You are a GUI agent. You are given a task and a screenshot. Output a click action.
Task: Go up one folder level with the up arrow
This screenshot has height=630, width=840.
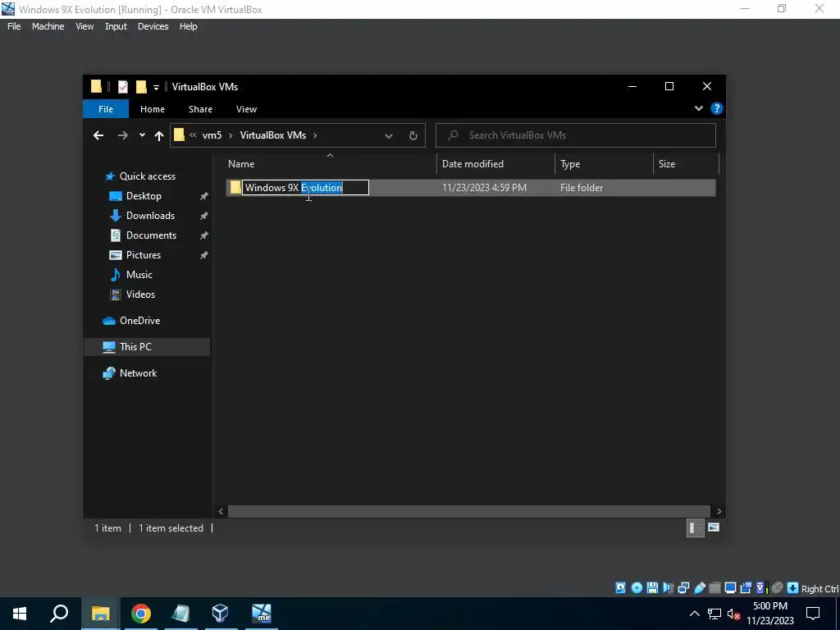click(x=159, y=135)
